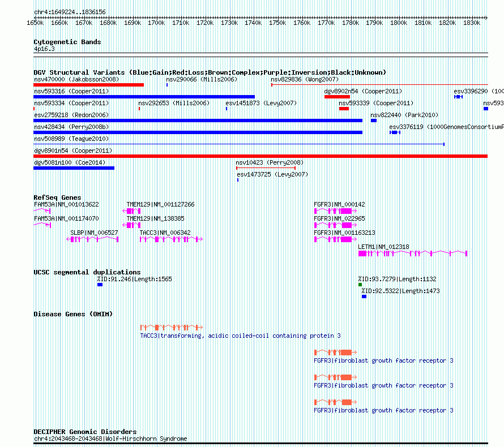
Task: Select the nsv822440 (Park2010) label
Action: coord(404,115)
